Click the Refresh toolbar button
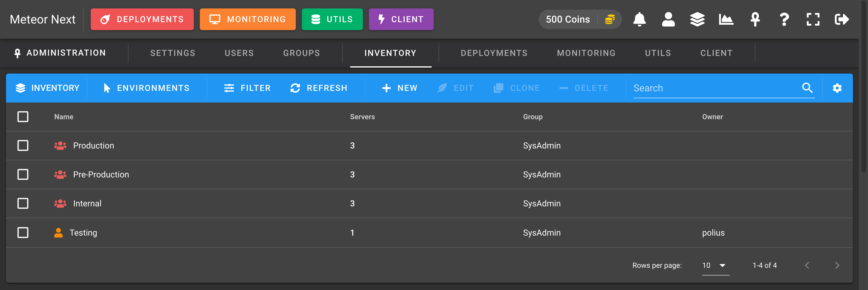868x290 pixels. coord(319,88)
